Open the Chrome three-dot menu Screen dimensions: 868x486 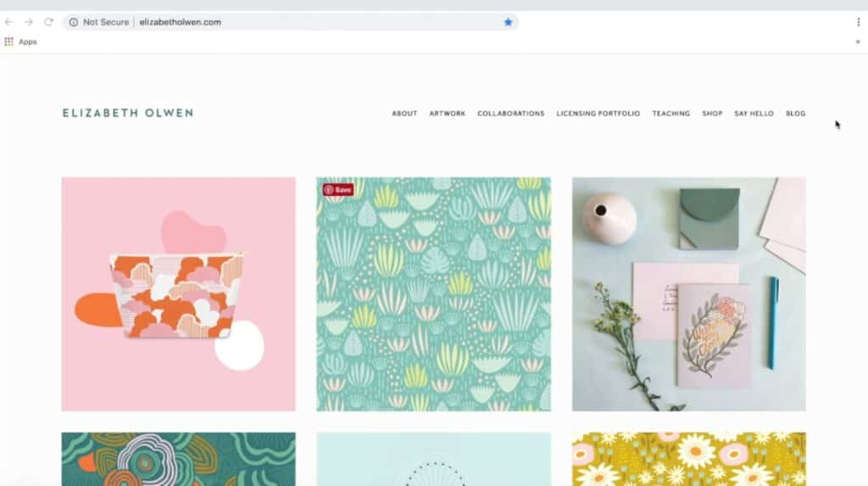[858, 22]
